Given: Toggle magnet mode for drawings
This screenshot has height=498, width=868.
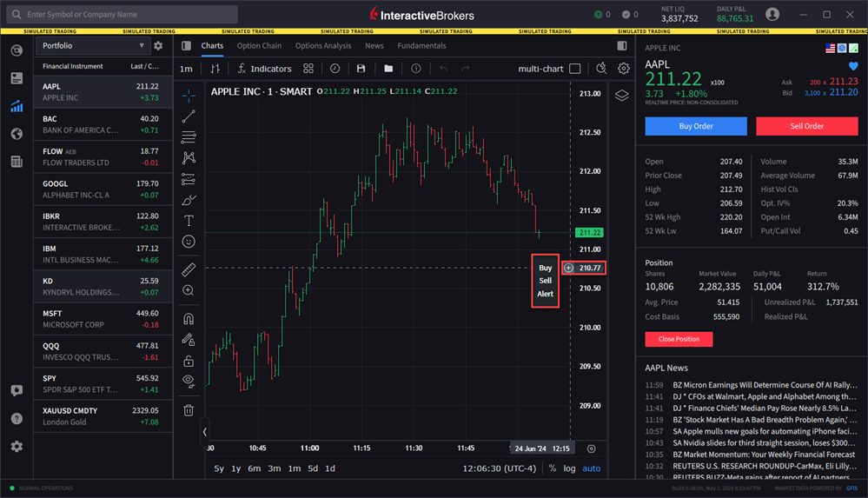Looking at the screenshot, I should [189, 318].
